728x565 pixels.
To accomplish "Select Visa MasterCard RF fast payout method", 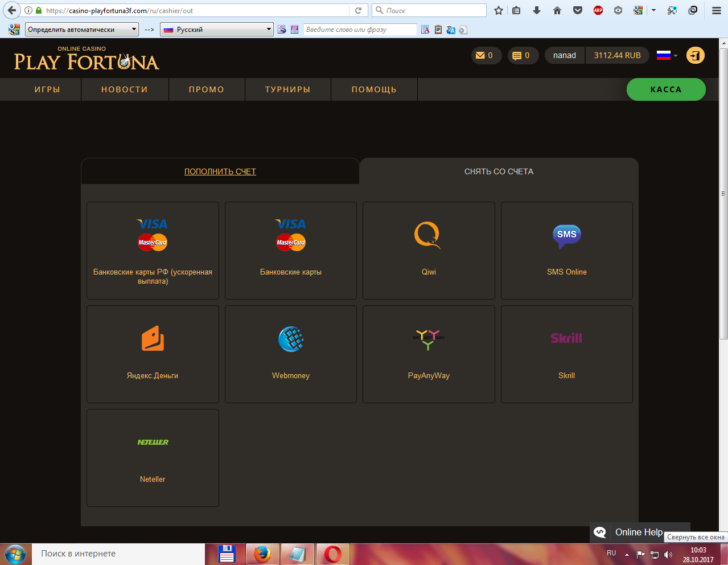I will click(153, 251).
